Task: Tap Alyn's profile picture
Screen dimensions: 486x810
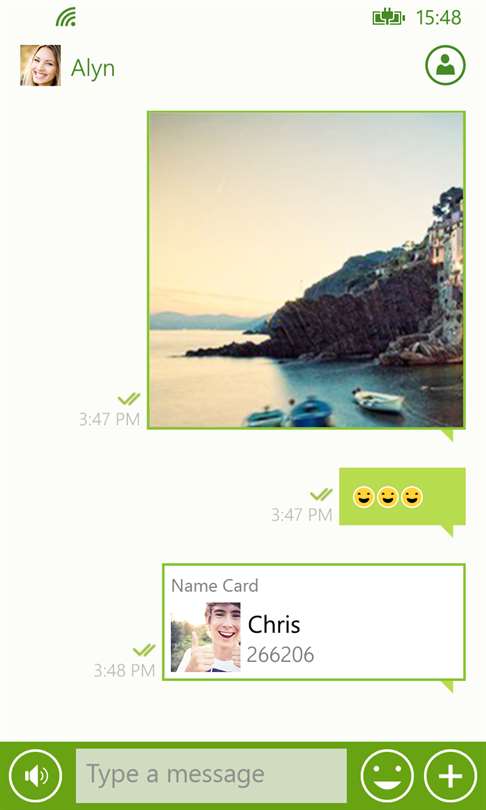Action: pos(40,65)
